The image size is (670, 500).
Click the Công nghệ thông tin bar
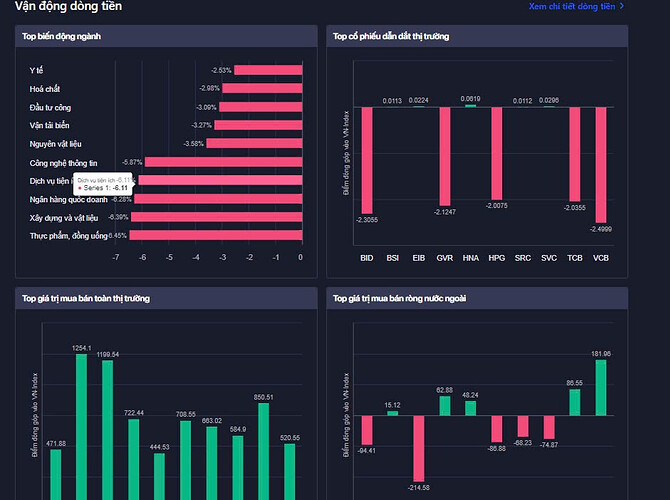tap(223, 162)
